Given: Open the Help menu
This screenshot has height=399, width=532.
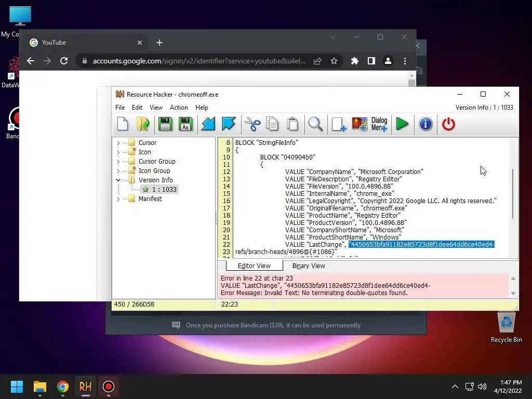Looking at the screenshot, I should pos(202,108).
